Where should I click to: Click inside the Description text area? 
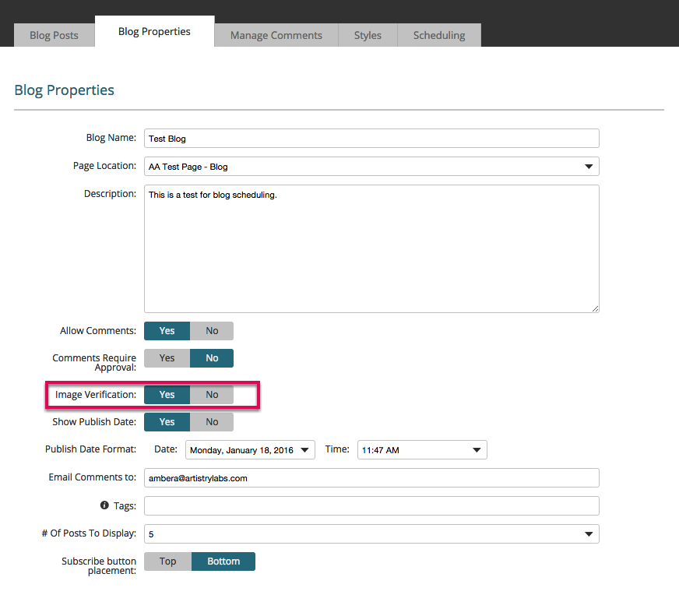(371, 248)
